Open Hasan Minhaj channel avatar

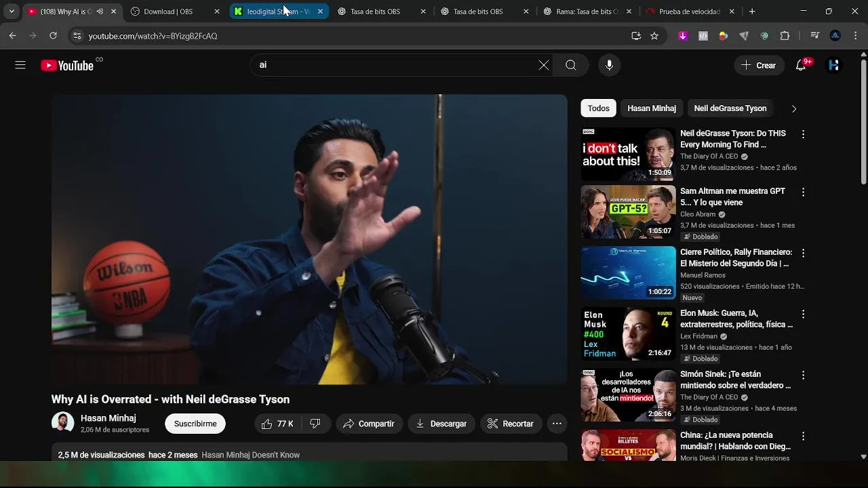point(63,423)
